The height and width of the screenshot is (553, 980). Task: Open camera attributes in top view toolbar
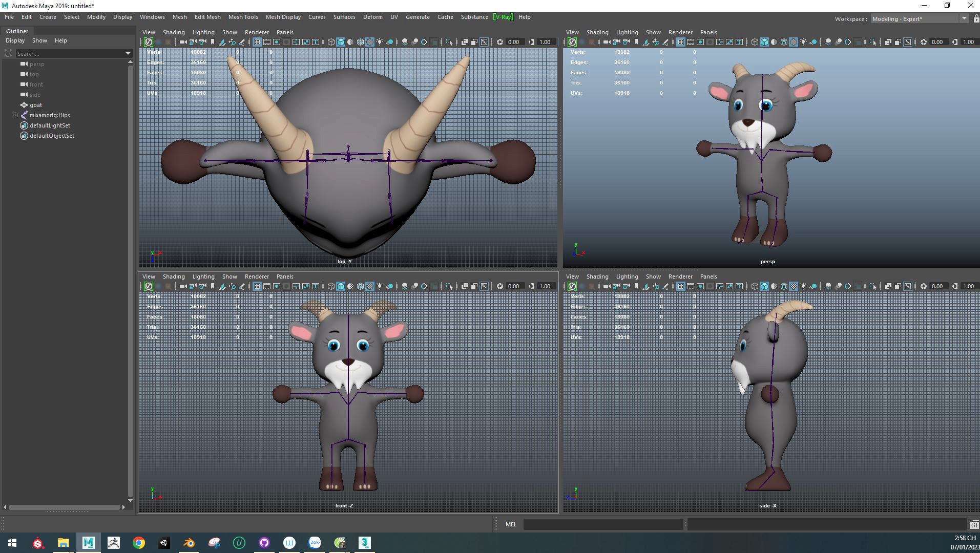click(202, 42)
